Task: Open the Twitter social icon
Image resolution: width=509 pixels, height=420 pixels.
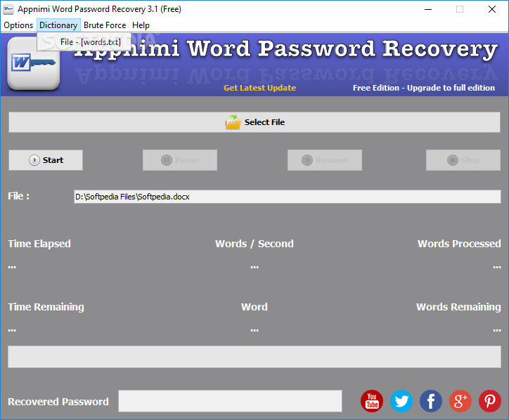Action: (401, 401)
